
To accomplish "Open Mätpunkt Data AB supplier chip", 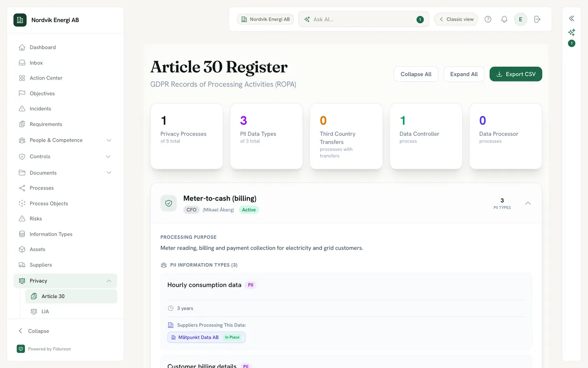I will pos(206,337).
